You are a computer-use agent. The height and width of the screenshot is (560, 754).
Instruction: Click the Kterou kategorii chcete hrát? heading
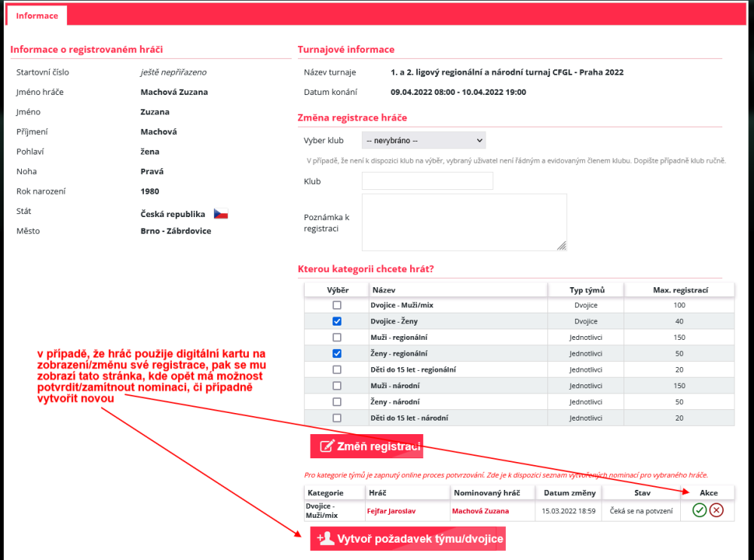(x=366, y=269)
